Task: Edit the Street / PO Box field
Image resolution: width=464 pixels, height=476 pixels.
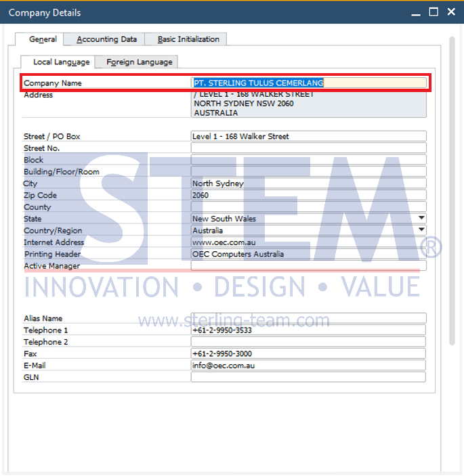Action: (308, 136)
